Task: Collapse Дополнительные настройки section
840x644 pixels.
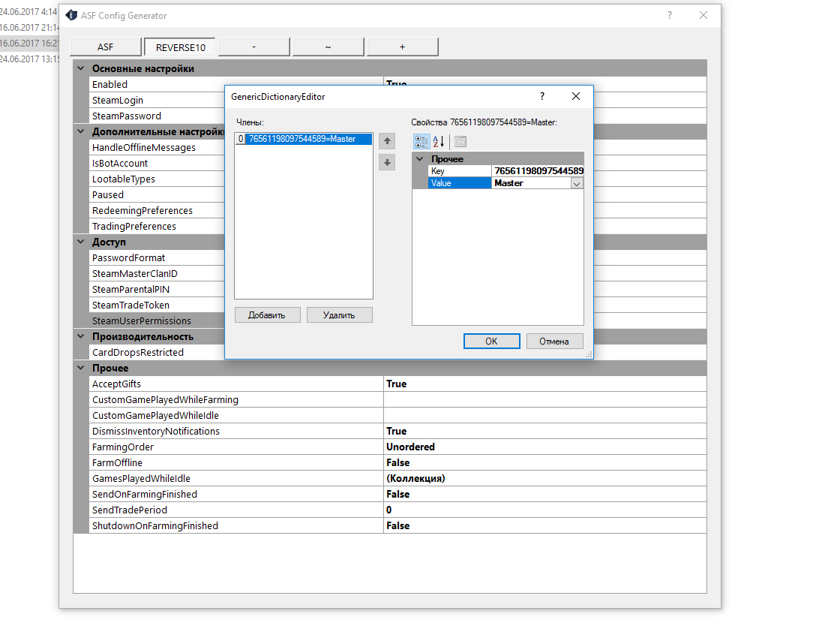Action: click(81, 131)
